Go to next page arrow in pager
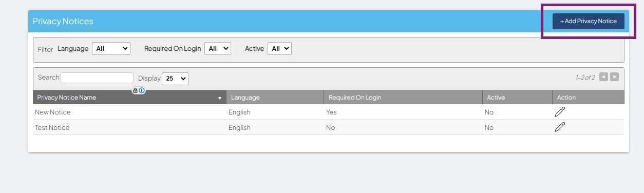The height and width of the screenshot is (193, 644). [x=614, y=77]
